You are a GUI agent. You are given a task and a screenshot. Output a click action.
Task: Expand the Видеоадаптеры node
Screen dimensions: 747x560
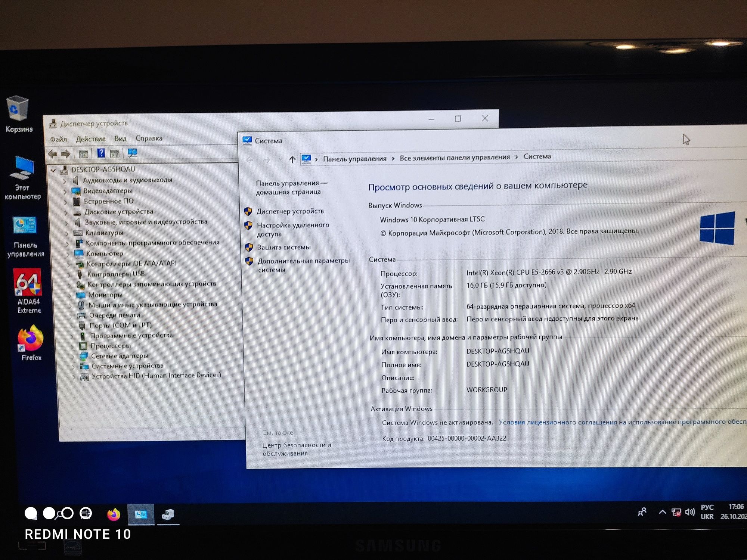point(65,192)
